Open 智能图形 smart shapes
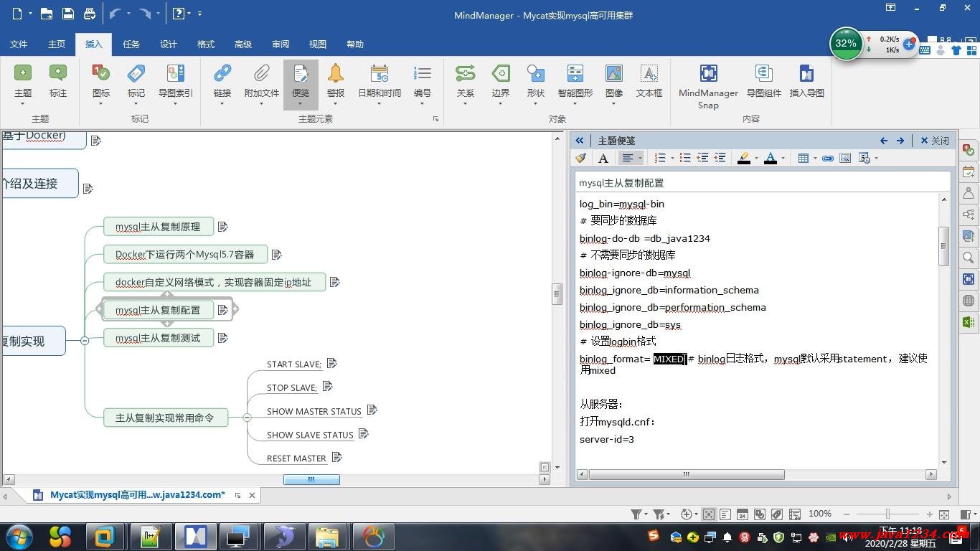Image resolution: width=980 pixels, height=551 pixels. (575, 73)
